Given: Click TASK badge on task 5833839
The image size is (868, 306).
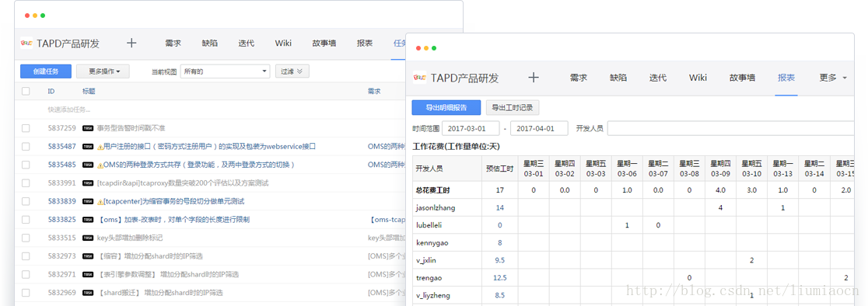Looking at the screenshot, I should (x=87, y=201).
